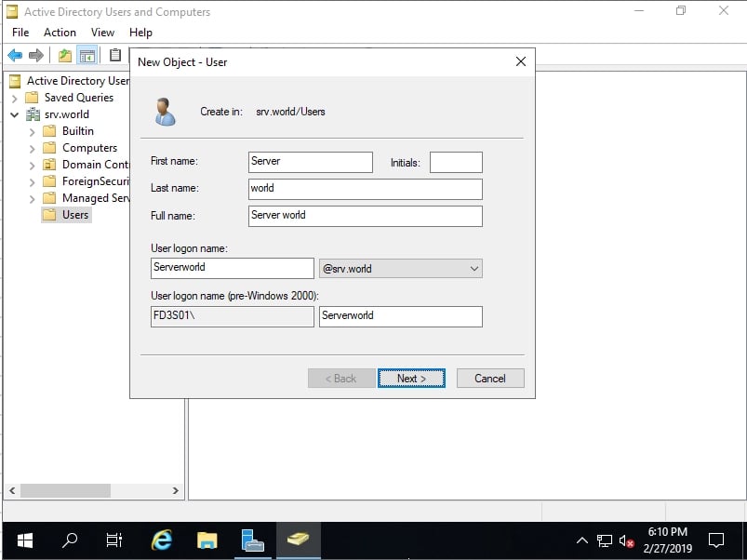Select the Builtin folder icon
Screen dimensions: 747x560
[x=49, y=131]
